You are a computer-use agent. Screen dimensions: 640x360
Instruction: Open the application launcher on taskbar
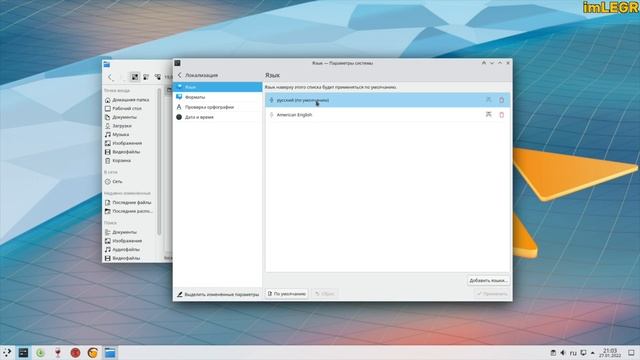pyautogui.click(x=7, y=353)
